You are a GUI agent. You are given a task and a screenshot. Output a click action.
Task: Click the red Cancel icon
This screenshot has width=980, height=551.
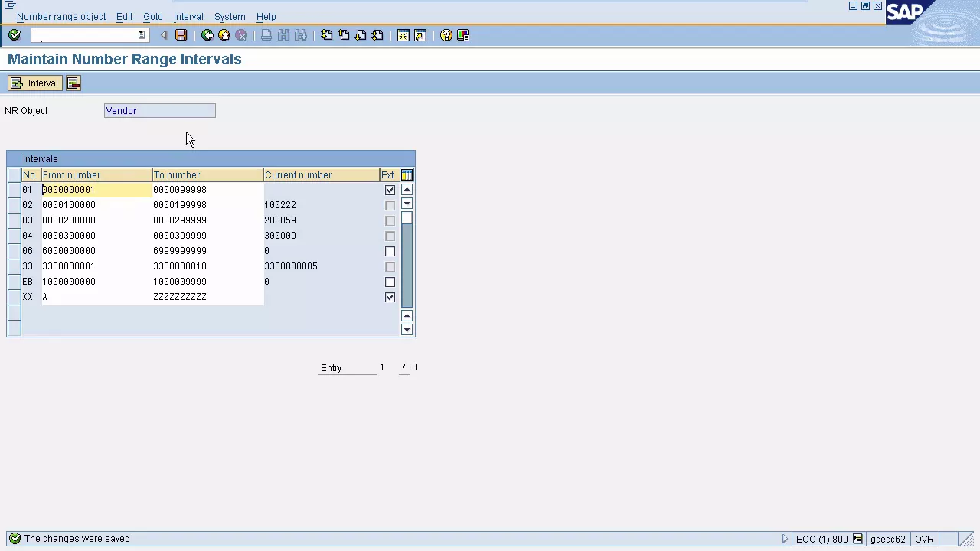pos(241,35)
